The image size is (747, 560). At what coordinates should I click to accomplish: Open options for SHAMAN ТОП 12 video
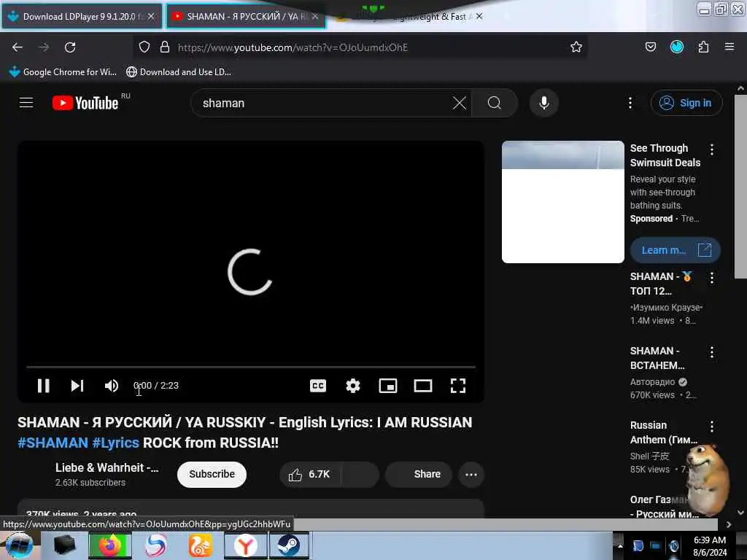pos(712,278)
